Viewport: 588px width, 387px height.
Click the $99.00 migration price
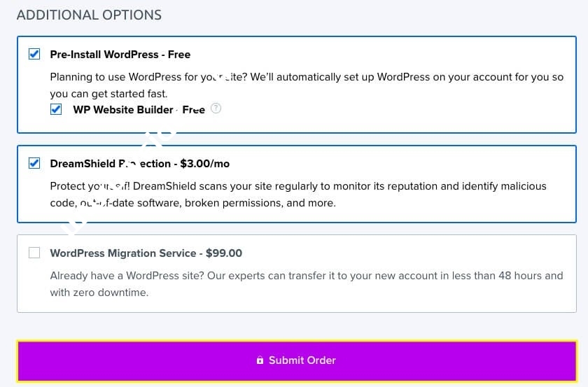click(x=224, y=253)
